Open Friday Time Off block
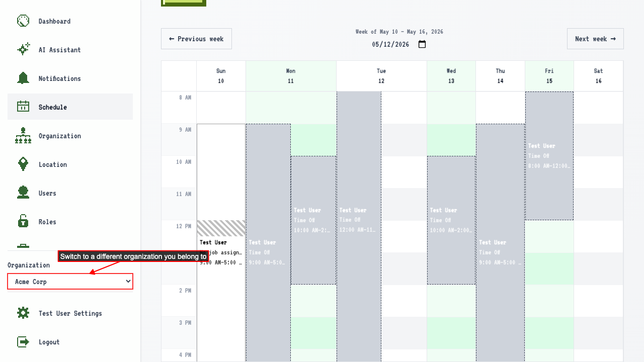 [x=549, y=156]
